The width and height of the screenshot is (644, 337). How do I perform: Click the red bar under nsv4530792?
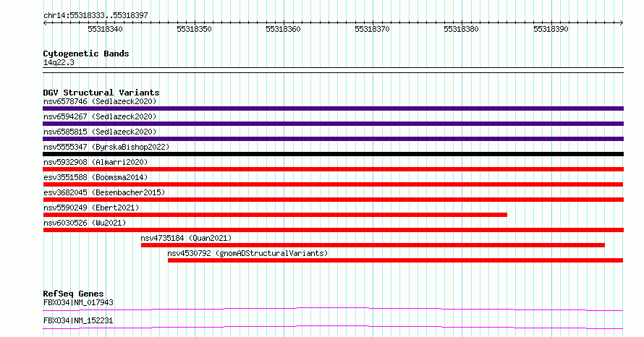pyautogui.click(x=396, y=260)
